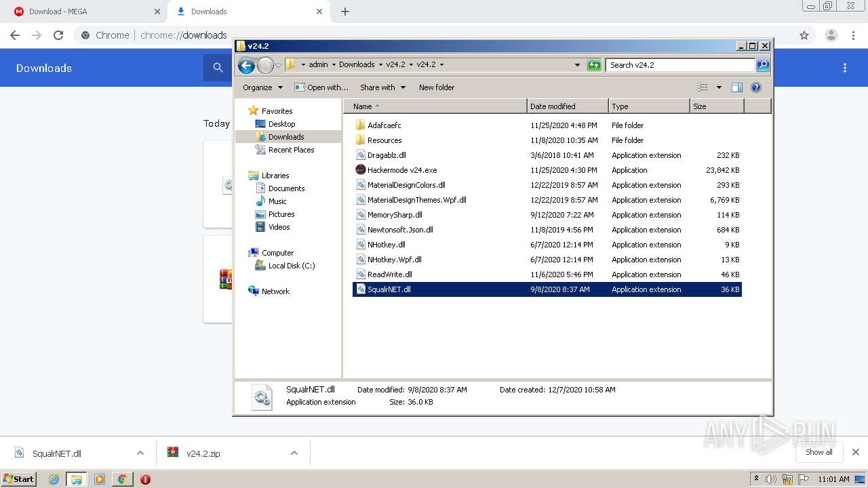This screenshot has width=868, height=488.
Task: Focus the Search v24.2 input field
Action: tap(680, 65)
